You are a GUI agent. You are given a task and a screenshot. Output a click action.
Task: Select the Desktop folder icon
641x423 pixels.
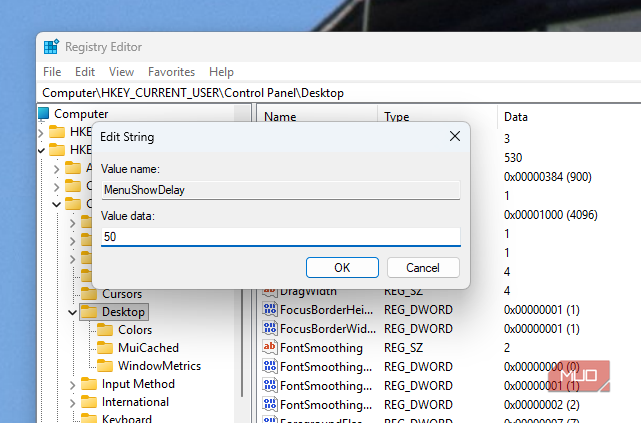coord(89,312)
